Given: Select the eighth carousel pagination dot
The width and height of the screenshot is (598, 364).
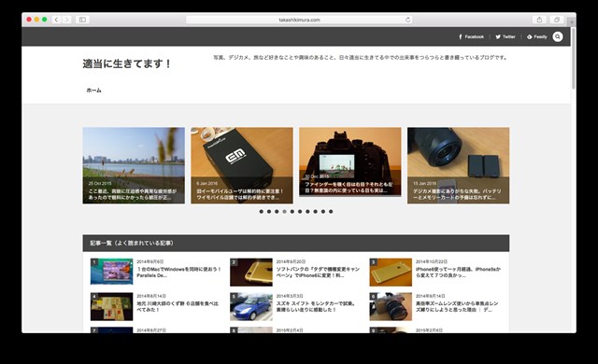Looking at the screenshot, I should 316,211.
